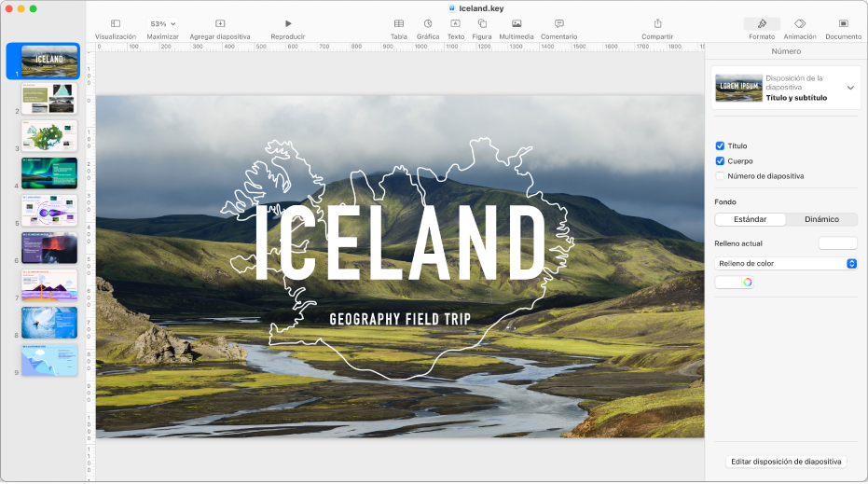Enable Número de diapositiva checkbox
The height and width of the screenshot is (484, 868).
pyautogui.click(x=720, y=176)
